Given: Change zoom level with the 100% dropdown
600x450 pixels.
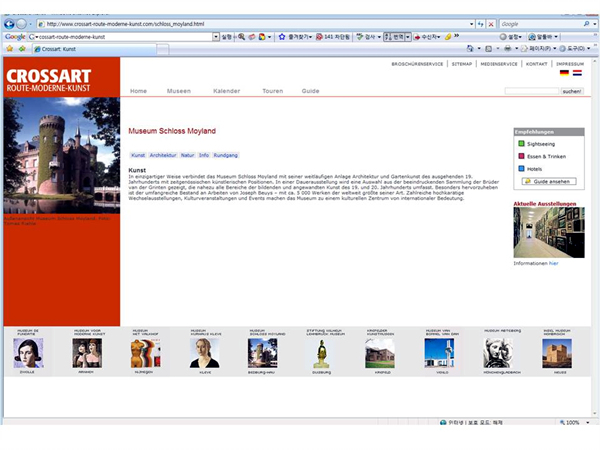Looking at the screenshot, I should pyautogui.click(x=574, y=422).
